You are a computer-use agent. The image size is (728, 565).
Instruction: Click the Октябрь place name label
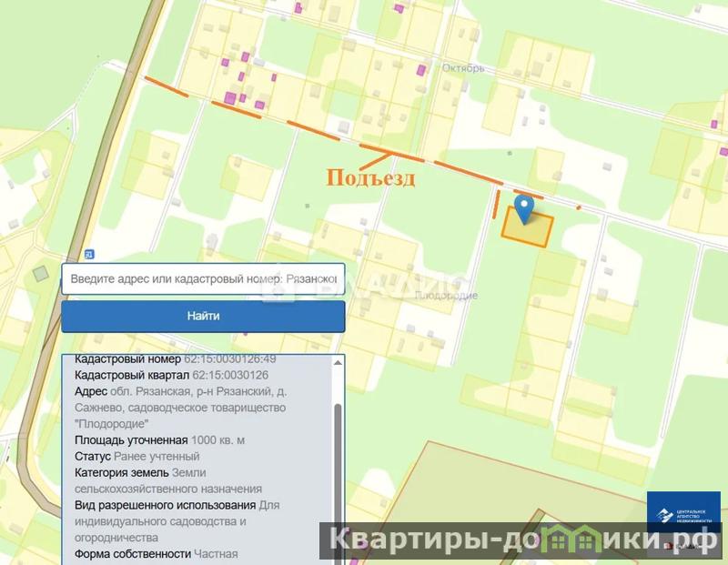(x=464, y=68)
